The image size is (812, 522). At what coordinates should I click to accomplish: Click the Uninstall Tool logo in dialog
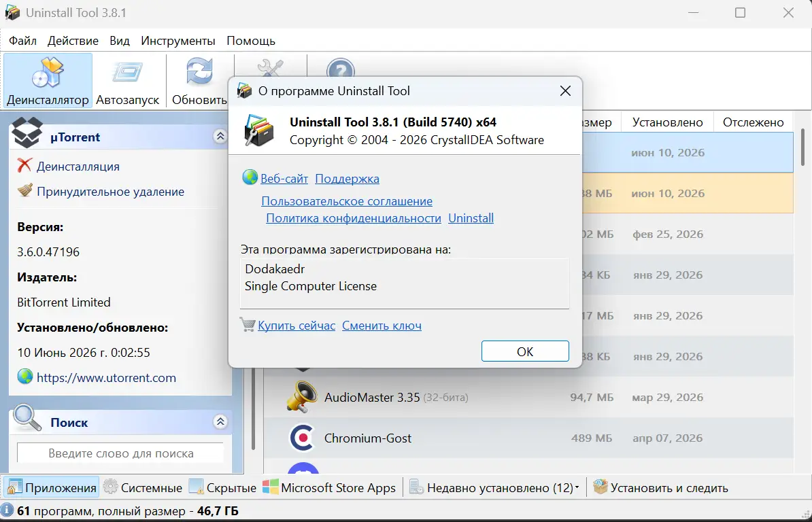click(x=258, y=130)
